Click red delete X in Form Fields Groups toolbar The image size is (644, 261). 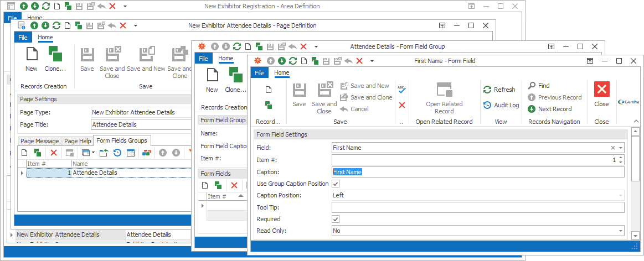coord(53,153)
